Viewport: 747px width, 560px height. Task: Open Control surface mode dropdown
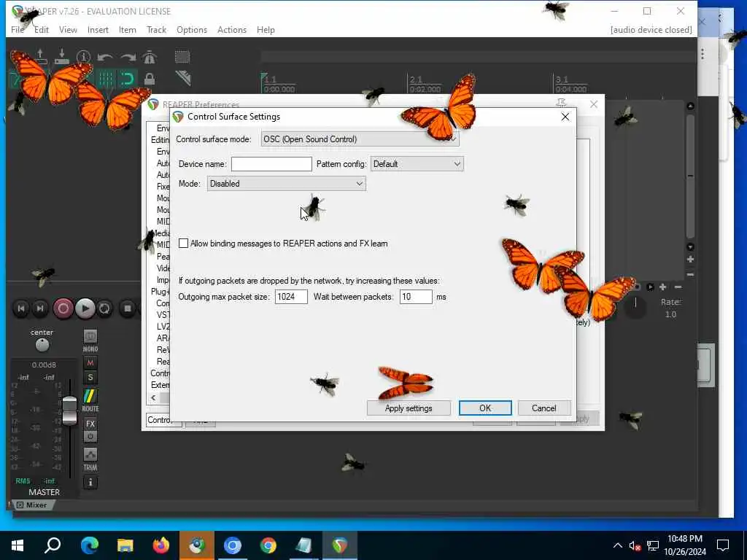pos(360,139)
